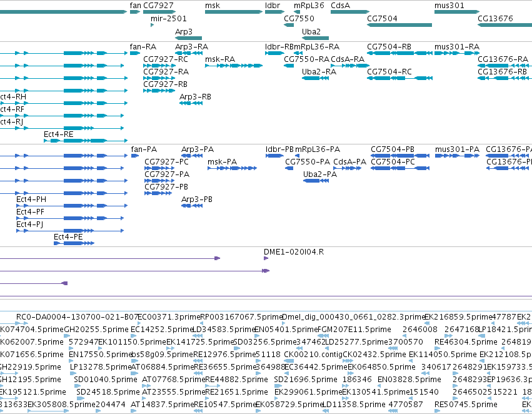532x414 pixels.
Task: Open the CG7927-RB transcript label
Action: tap(165, 84)
